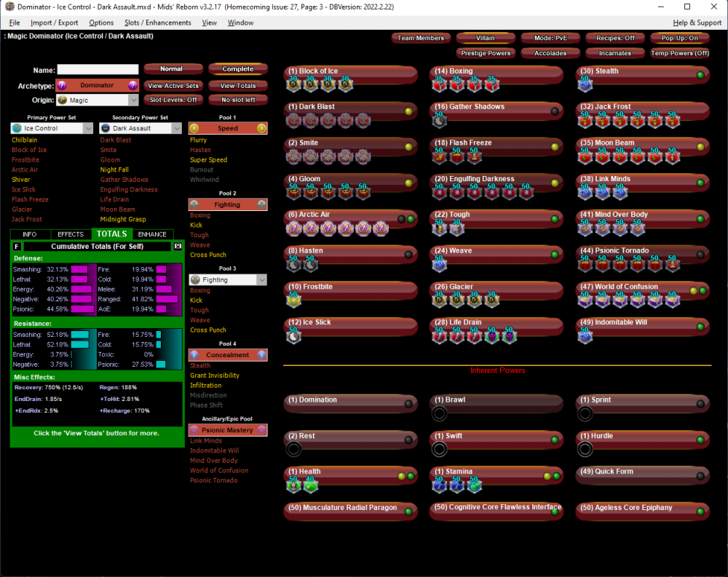Open the Import / Export menu

click(x=54, y=23)
